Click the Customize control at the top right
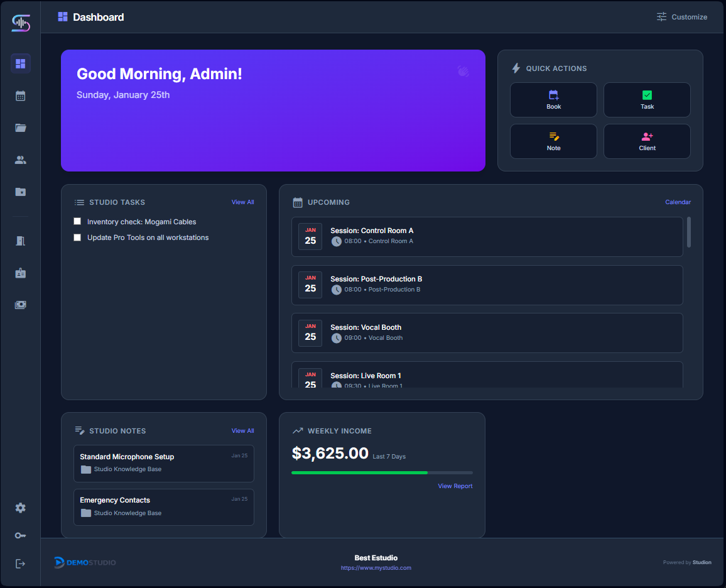 click(682, 17)
